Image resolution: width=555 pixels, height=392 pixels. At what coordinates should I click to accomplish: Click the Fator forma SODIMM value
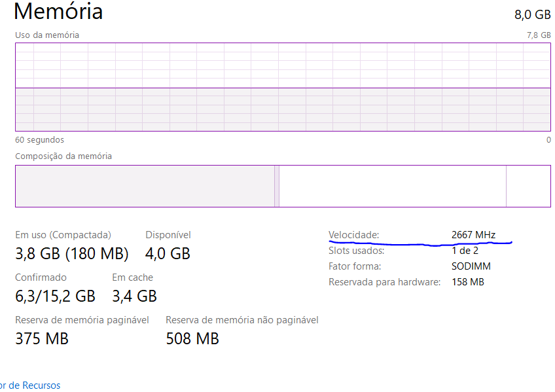[x=471, y=266]
